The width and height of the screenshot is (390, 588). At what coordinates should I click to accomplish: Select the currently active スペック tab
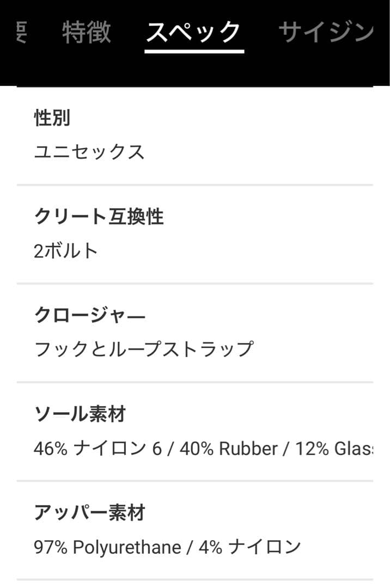click(193, 32)
